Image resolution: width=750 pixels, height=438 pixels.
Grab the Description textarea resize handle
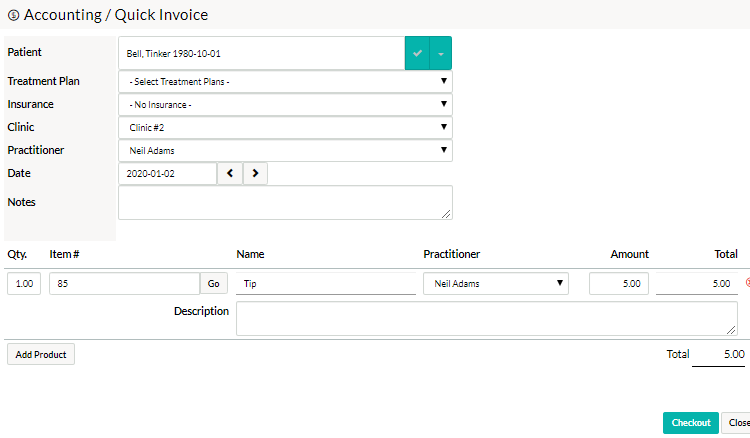tap(731, 330)
